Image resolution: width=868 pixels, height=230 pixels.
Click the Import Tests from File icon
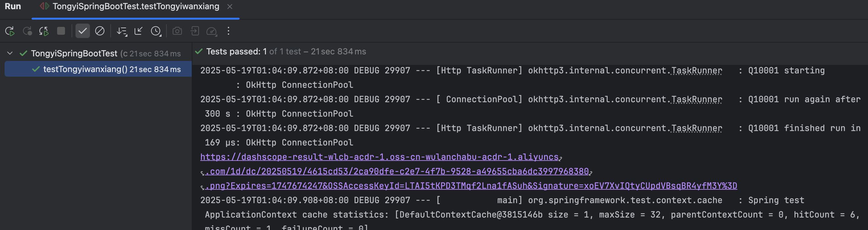coord(139,31)
